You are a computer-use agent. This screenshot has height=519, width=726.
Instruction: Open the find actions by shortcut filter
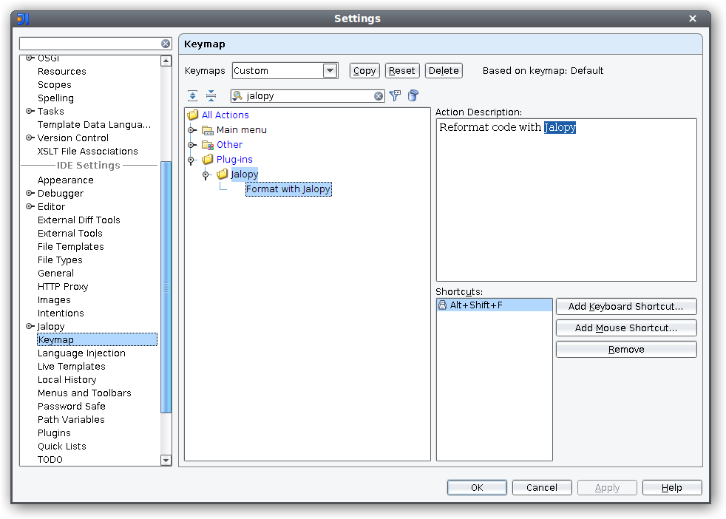[x=395, y=96]
